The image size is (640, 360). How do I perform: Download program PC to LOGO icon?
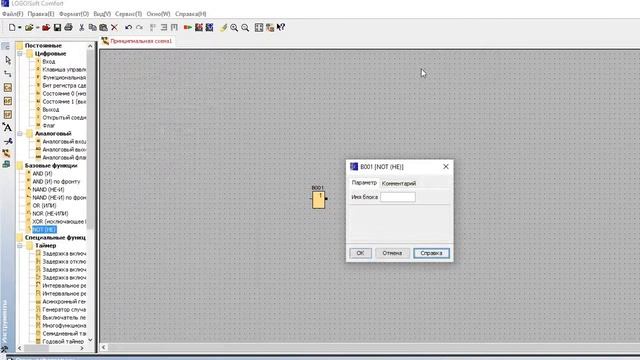pyautogui.click(x=199, y=27)
